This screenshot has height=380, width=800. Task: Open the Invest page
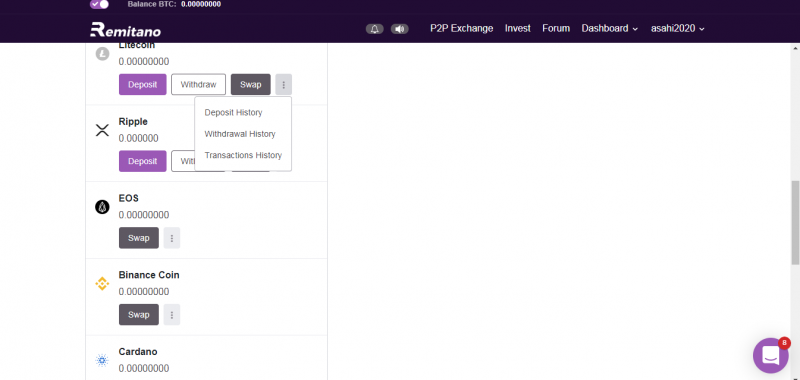(518, 29)
